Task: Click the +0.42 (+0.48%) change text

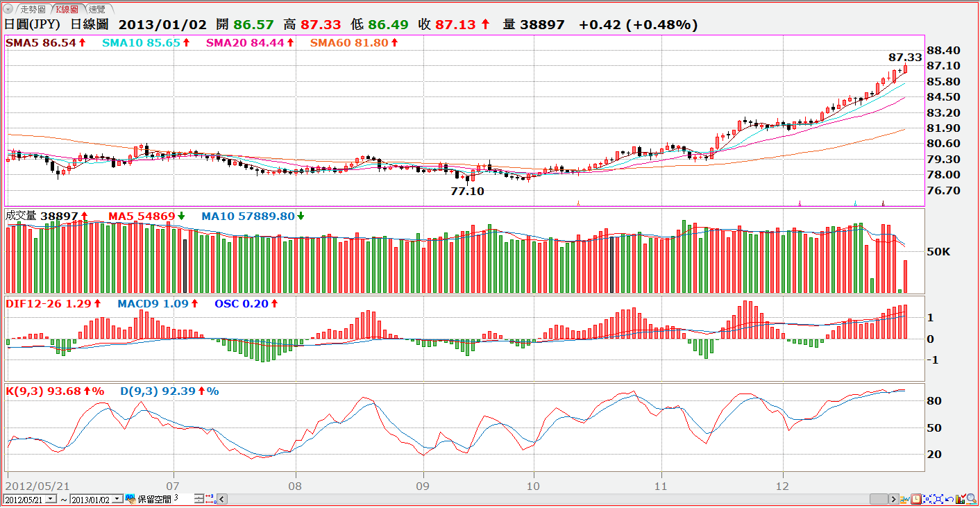Action: coord(639,24)
